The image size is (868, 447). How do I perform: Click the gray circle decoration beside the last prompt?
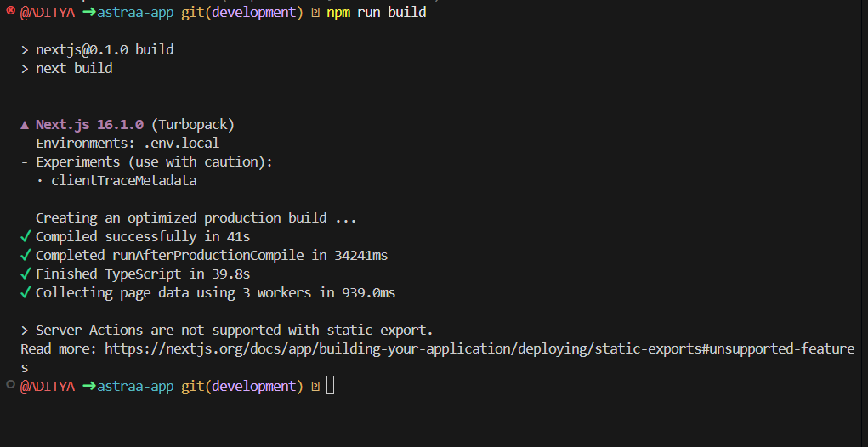point(10,384)
